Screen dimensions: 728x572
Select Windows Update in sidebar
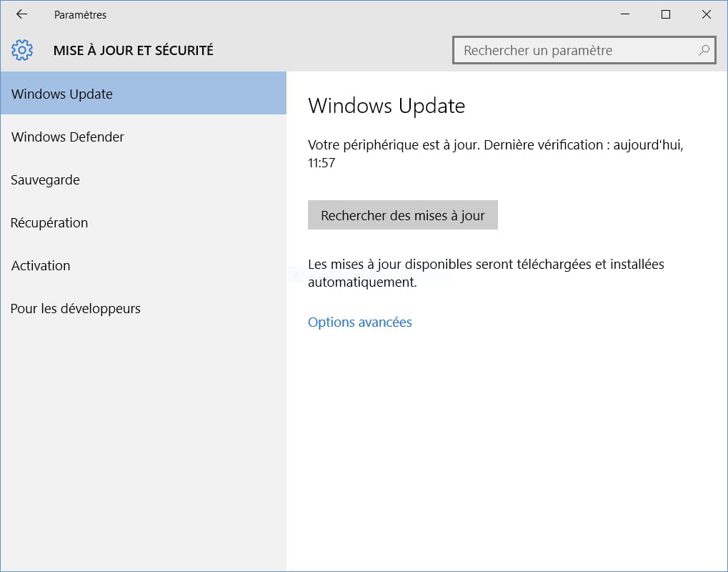tap(144, 94)
